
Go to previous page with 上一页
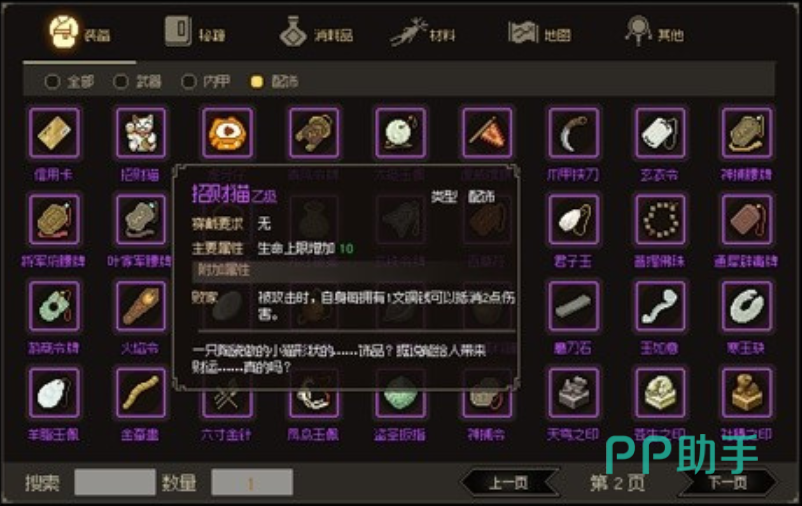(x=509, y=482)
